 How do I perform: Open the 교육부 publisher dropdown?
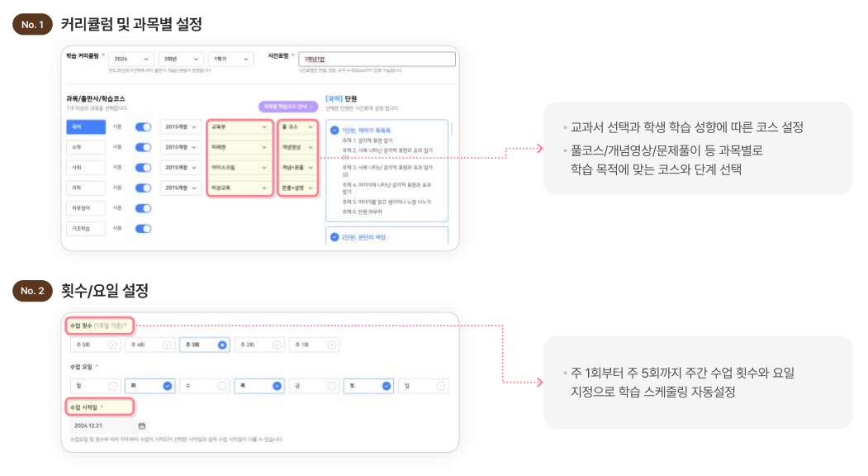(x=240, y=127)
